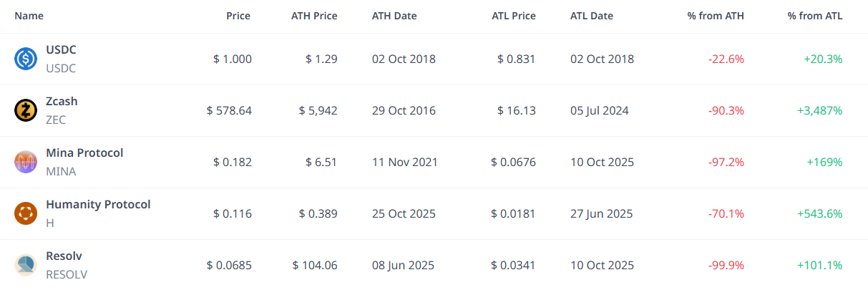Click Resolv's -99.9% from ATH value
Image resolution: width=868 pixels, height=290 pixels.
[726, 265]
